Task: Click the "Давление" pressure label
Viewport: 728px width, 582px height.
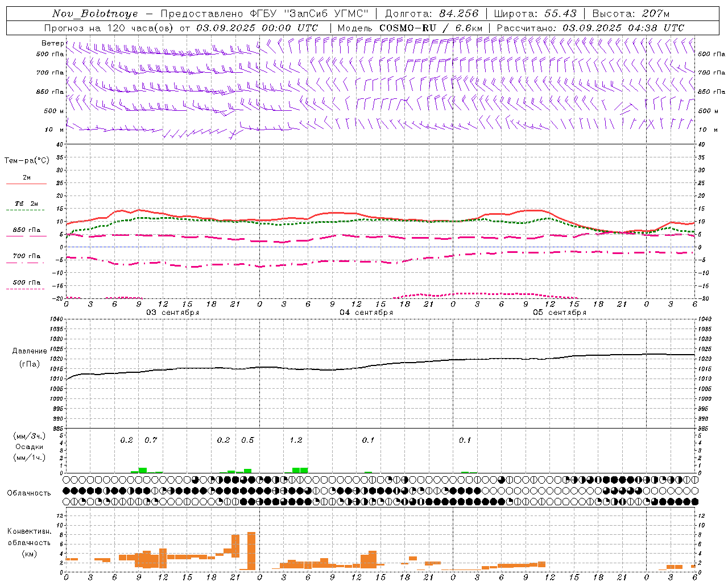Action: (30, 351)
